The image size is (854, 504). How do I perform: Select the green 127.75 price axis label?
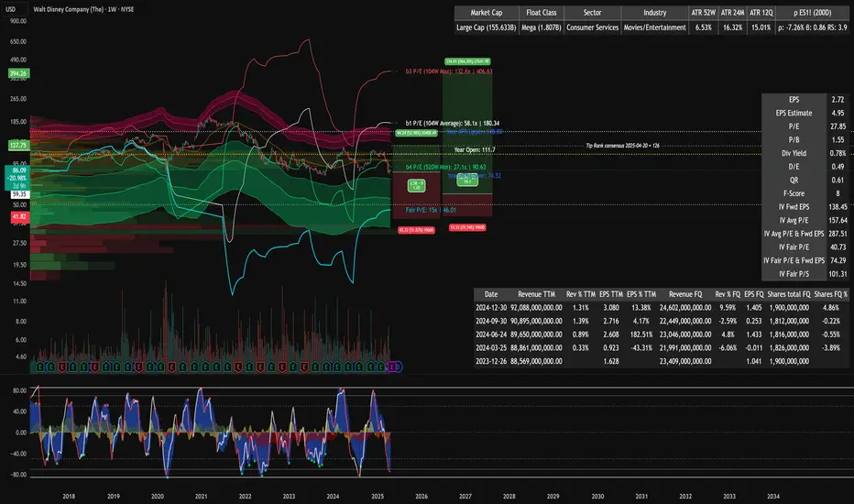point(18,145)
